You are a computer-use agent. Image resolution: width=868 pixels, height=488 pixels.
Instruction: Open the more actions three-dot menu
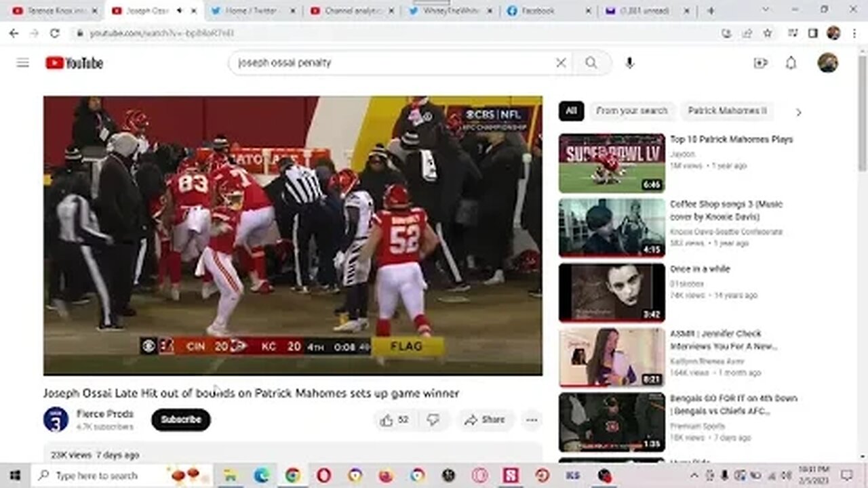tap(532, 420)
